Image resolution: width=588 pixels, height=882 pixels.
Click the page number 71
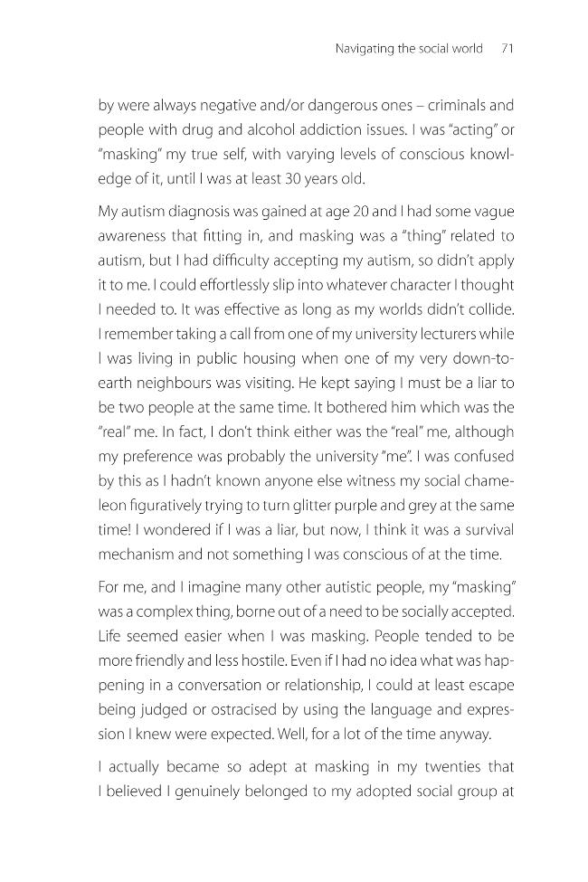[x=507, y=48]
